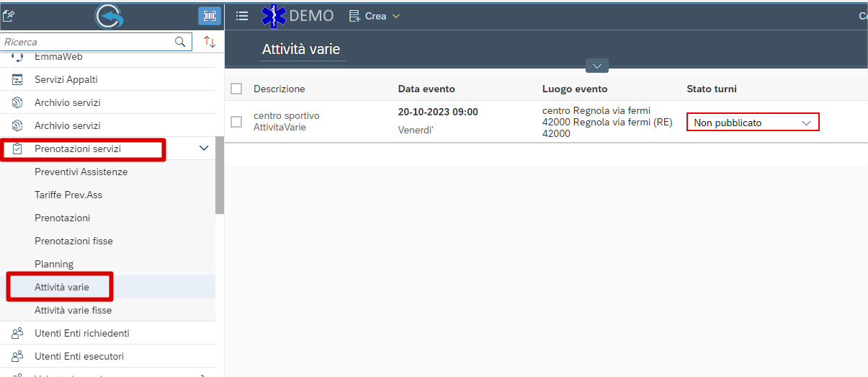Click the blue star of life logo

point(274,16)
